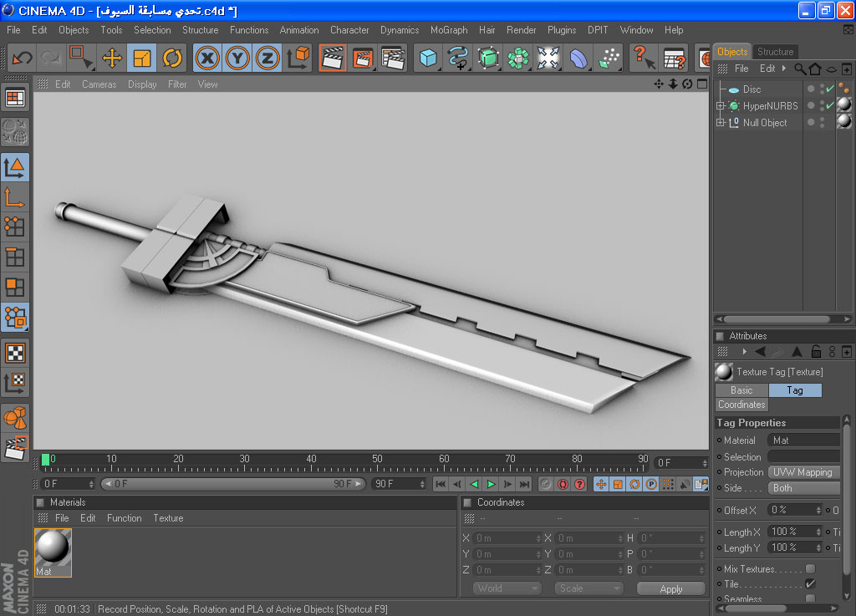Click the Length X value stepper arrows
The width and height of the screenshot is (856, 616).
tap(818, 532)
